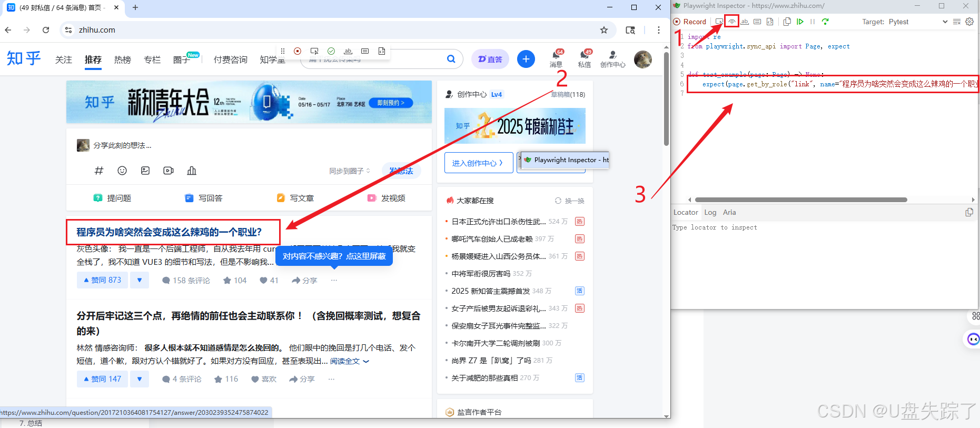
Task: Open question link 程序员为啥突然会变成这么辣鸡的一个职业
Action: (x=169, y=232)
